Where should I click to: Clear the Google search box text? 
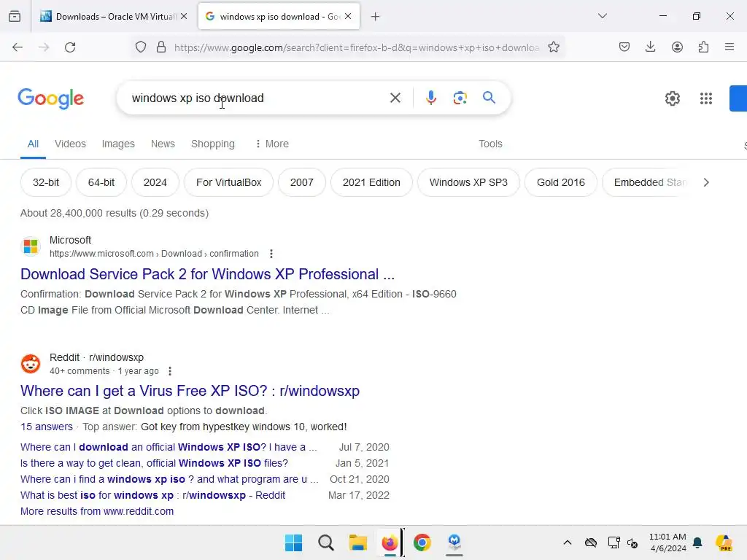coord(395,98)
